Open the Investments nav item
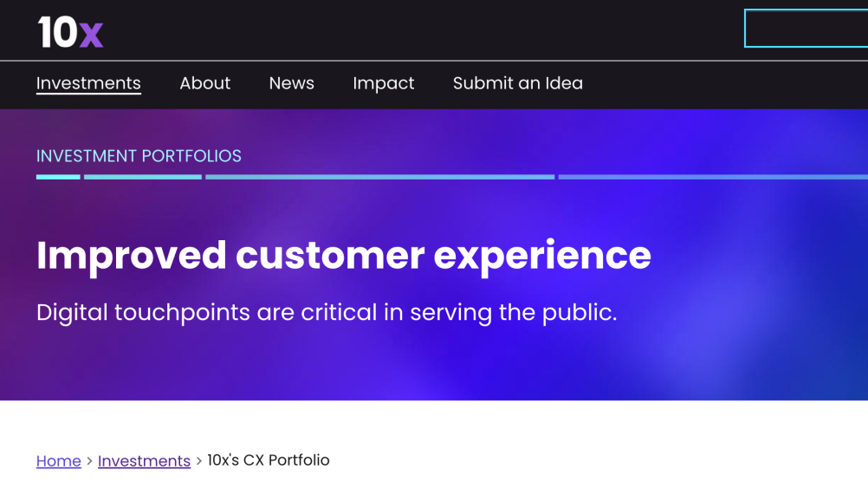This screenshot has height=489, width=868. point(88,83)
